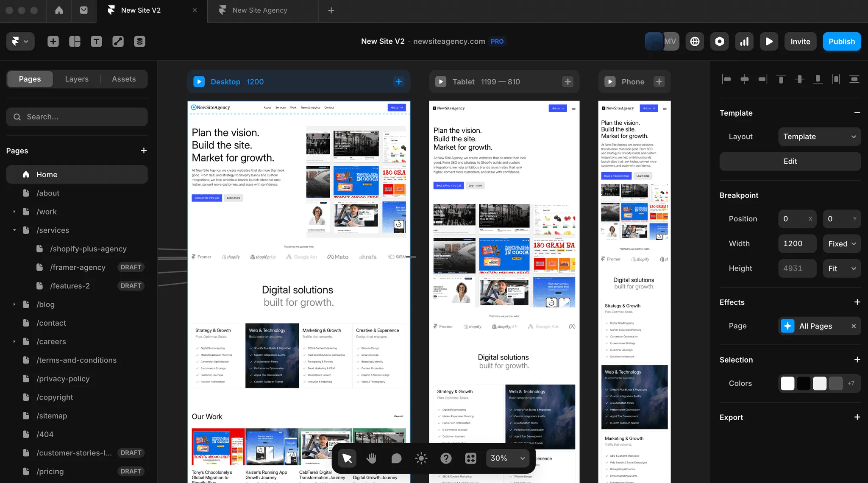The width and height of the screenshot is (868, 483).
Task: Click the align bottom icon
Action: [x=818, y=79]
